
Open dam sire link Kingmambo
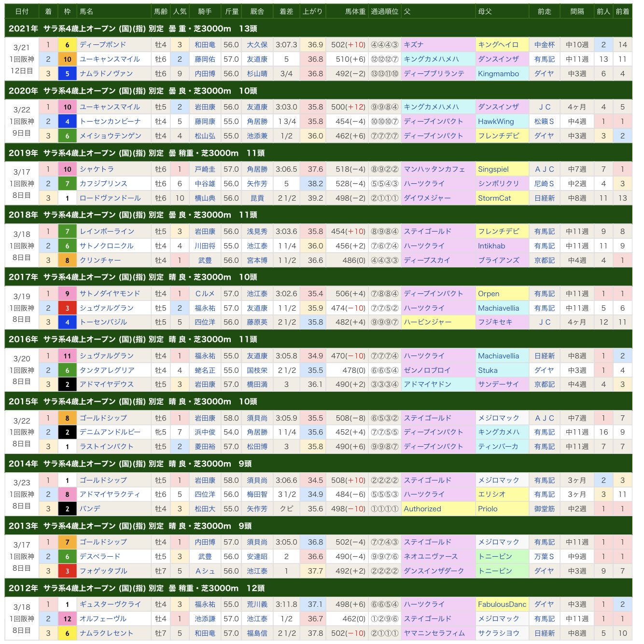[499, 74]
